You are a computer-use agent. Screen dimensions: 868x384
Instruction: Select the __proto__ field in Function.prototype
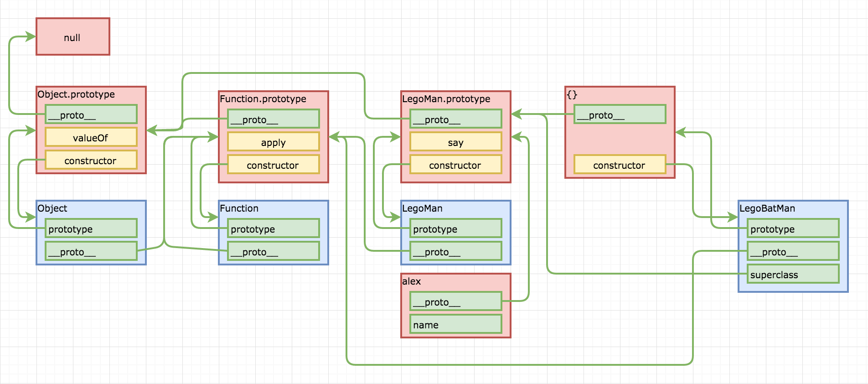pyautogui.click(x=274, y=119)
